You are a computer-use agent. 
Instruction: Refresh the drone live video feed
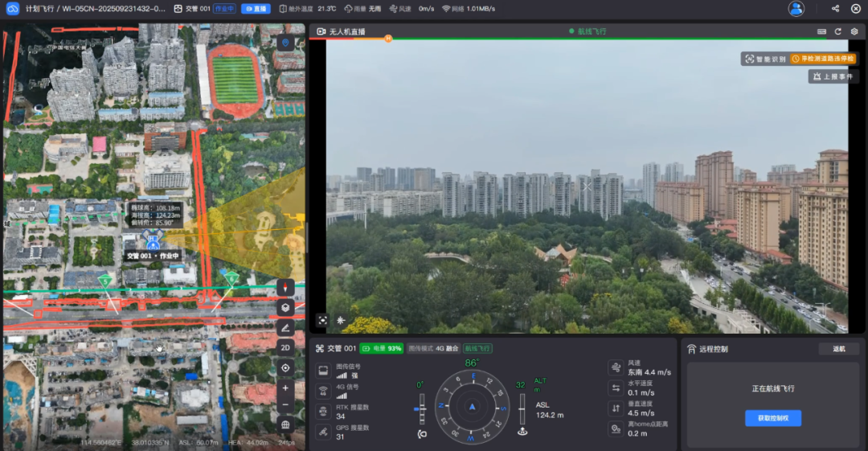tap(838, 31)
